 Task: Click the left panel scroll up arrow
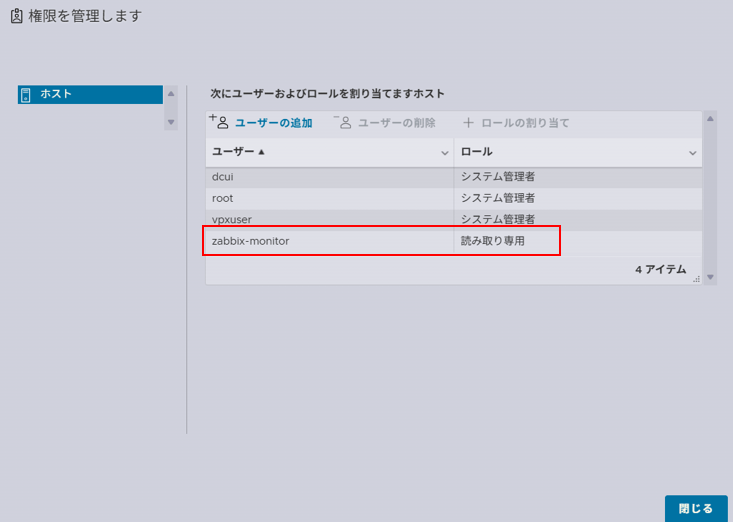(x=171, y=94)
